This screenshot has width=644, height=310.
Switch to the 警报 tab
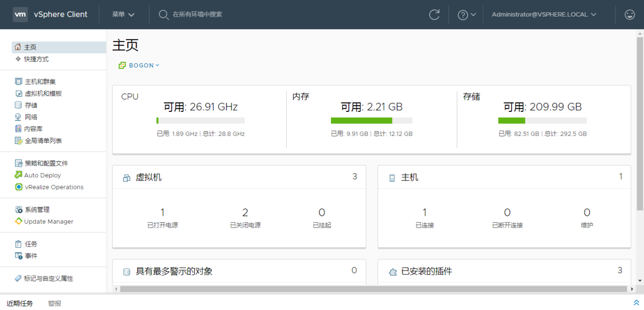click(54, 303)
